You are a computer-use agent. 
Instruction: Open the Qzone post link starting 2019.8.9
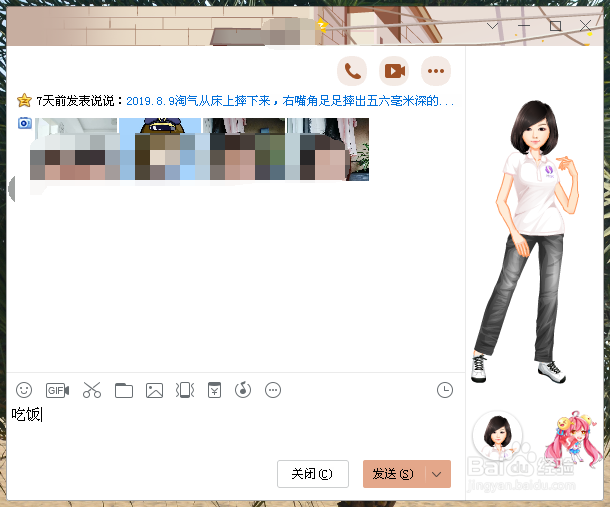pyautogui.click(x=290, y=101)
